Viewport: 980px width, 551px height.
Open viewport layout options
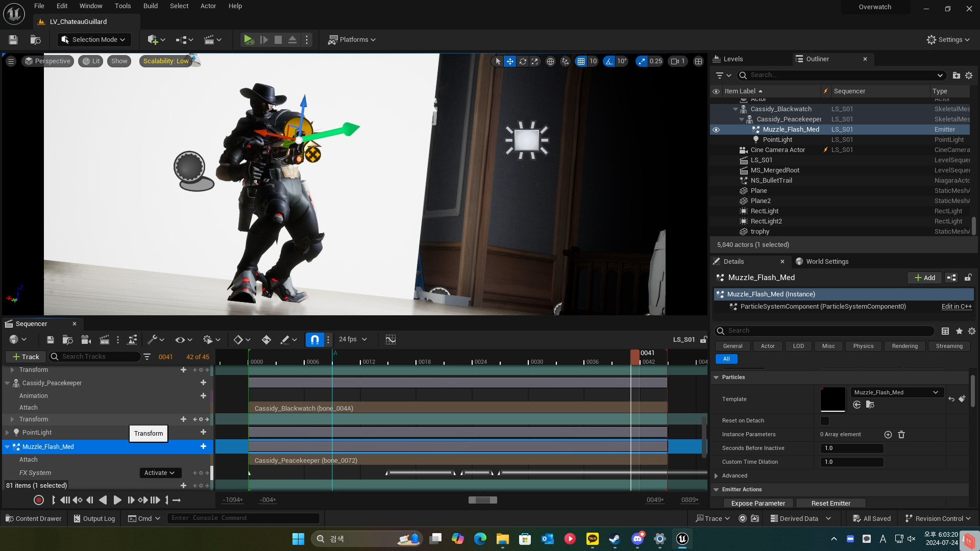point(699,61)
